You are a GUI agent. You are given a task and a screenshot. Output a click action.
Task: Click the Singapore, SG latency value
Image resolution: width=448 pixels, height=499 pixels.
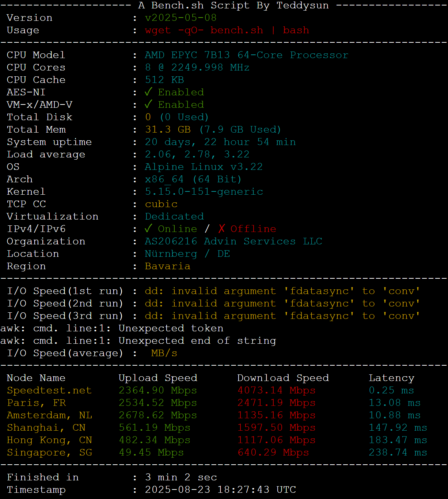point(398,453)
